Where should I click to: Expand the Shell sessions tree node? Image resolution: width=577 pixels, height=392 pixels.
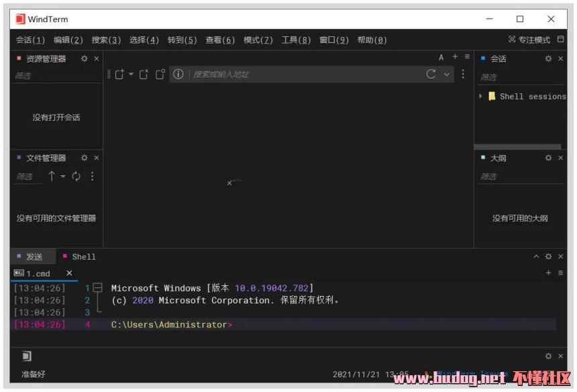(x=480, y=96)
